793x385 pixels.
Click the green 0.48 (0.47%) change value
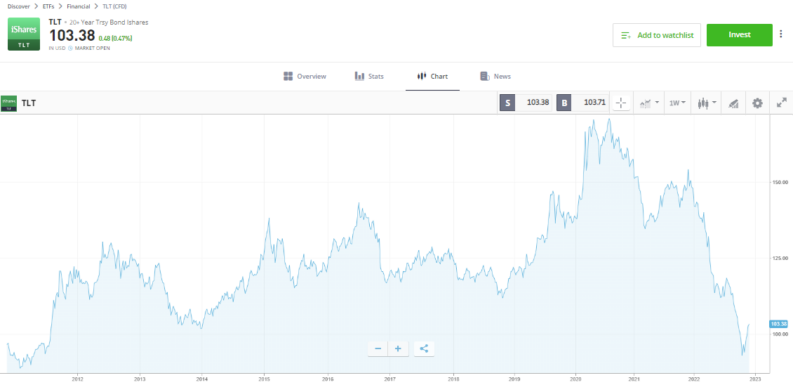(116, 38)
